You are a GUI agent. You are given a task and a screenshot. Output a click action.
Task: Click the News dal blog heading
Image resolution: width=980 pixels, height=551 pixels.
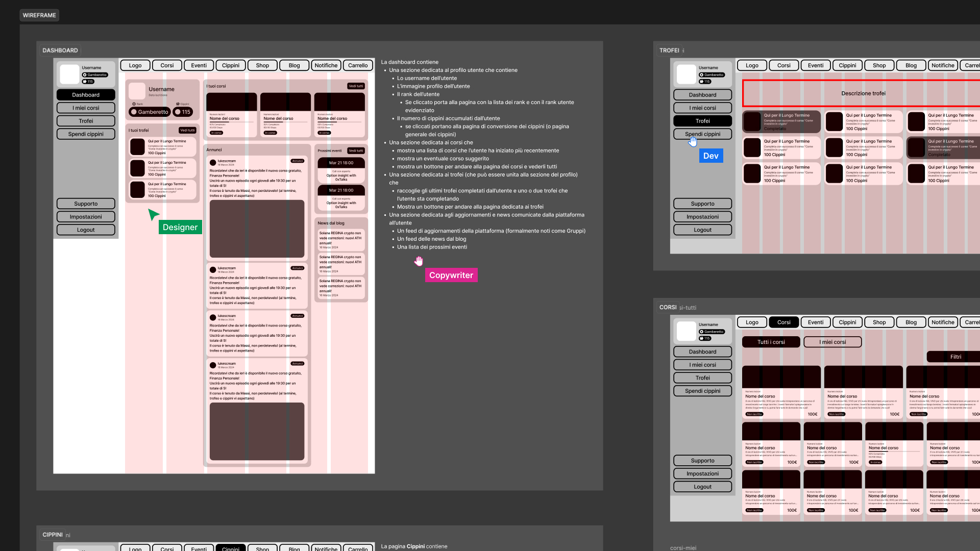click(x=331, y=223)
